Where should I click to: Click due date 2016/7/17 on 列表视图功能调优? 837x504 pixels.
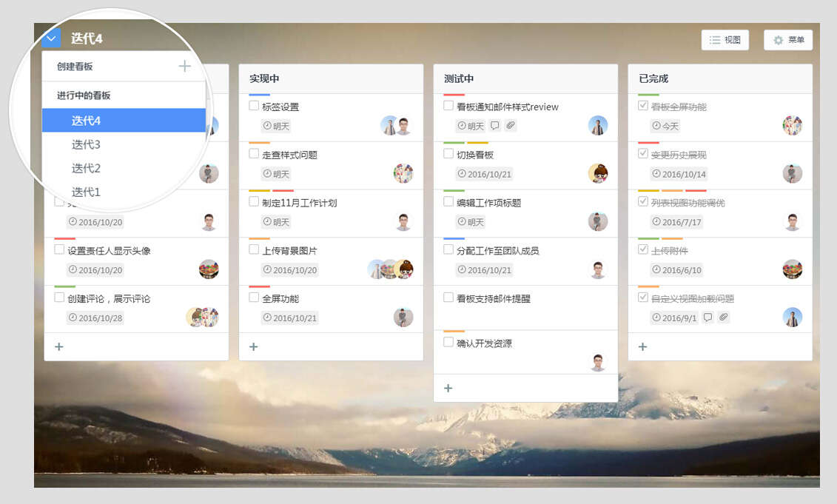pos(677,222)
